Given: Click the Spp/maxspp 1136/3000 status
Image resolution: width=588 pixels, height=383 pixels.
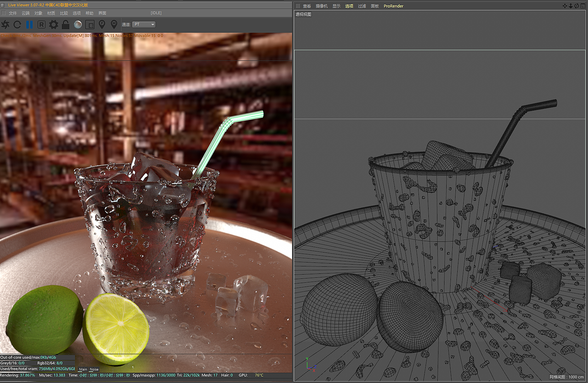Looking at the screenshot, I should pyautogui.click(x=155, y=375).
